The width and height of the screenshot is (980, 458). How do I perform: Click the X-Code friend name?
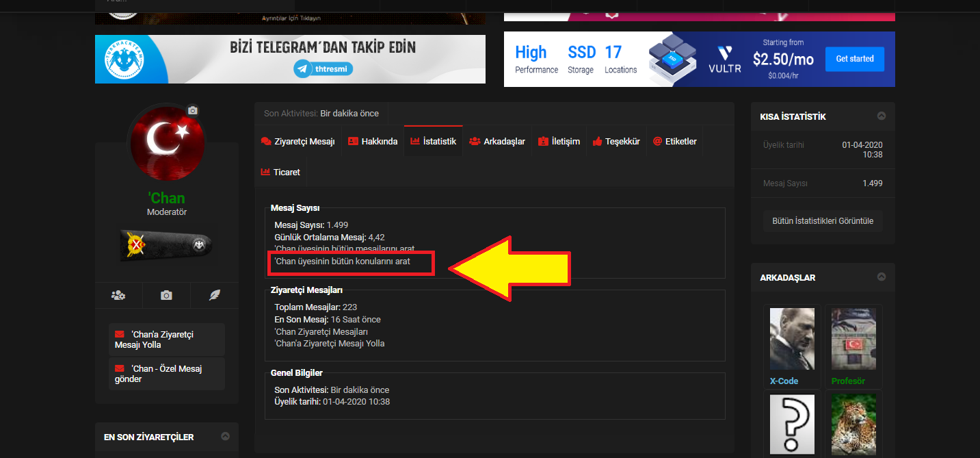(784, 381)
